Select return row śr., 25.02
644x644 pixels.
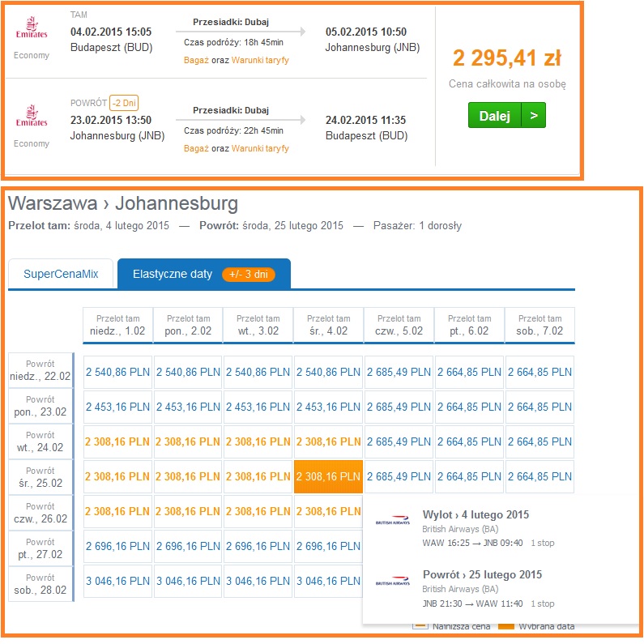pos(41,477)
